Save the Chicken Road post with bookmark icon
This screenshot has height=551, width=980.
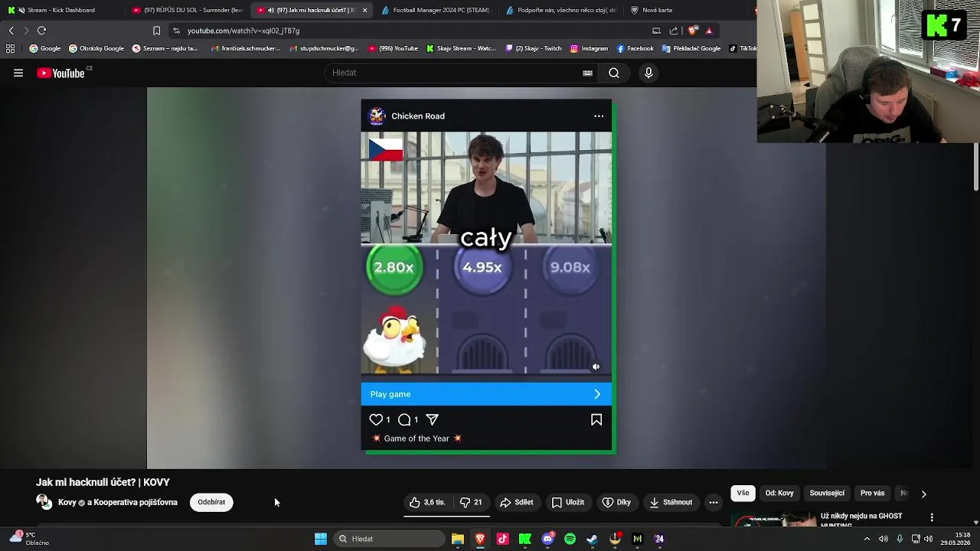coord(596,419)
